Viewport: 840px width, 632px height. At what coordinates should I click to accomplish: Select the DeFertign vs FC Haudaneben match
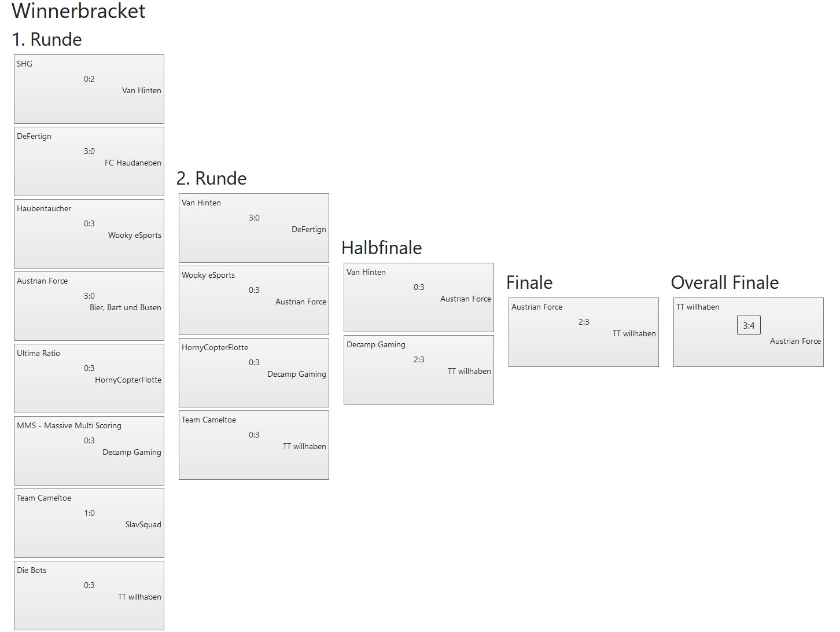tap(89, 161)
